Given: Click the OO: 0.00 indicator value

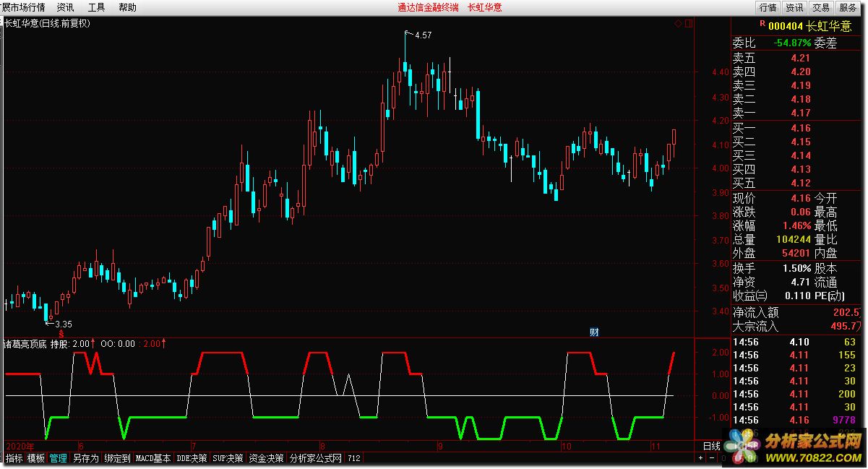Looking at the screenshot, I should 118,344.
